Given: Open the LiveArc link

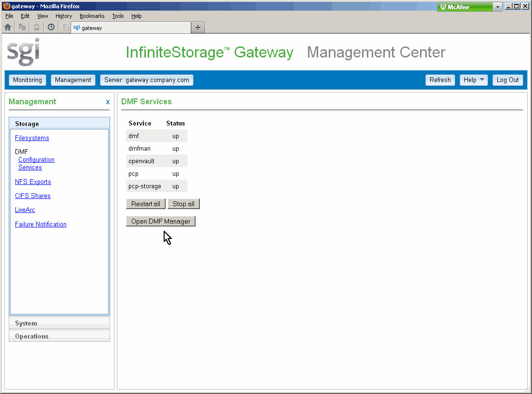Looking at the screenshot, I should pos(25,210).
